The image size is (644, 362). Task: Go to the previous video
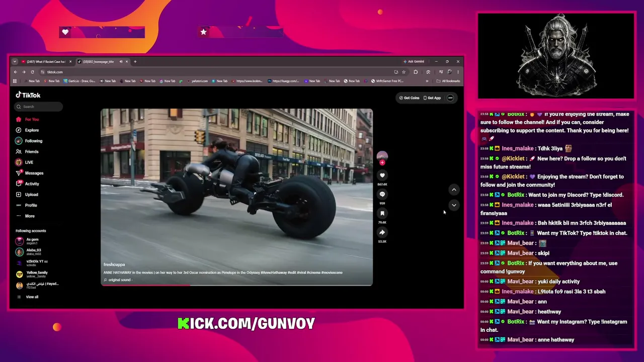click(x=454, y=190)
